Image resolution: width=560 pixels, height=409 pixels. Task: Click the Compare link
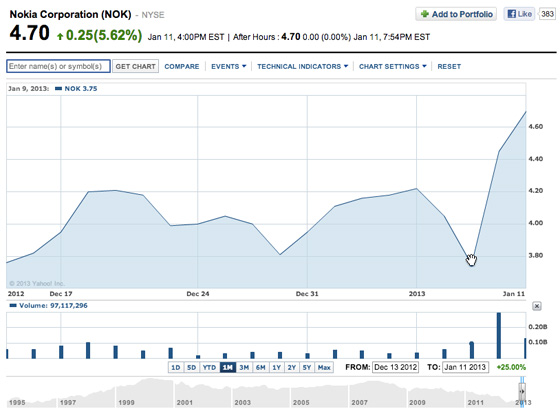(x=182, y=66)
